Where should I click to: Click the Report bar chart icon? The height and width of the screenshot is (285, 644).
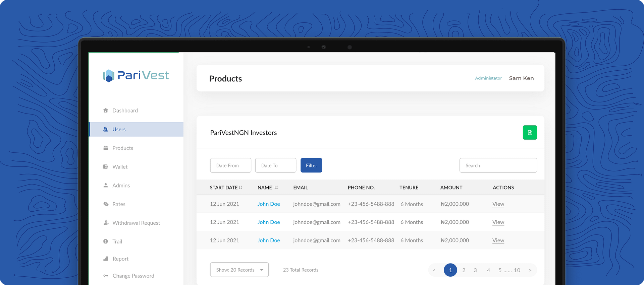106,259
